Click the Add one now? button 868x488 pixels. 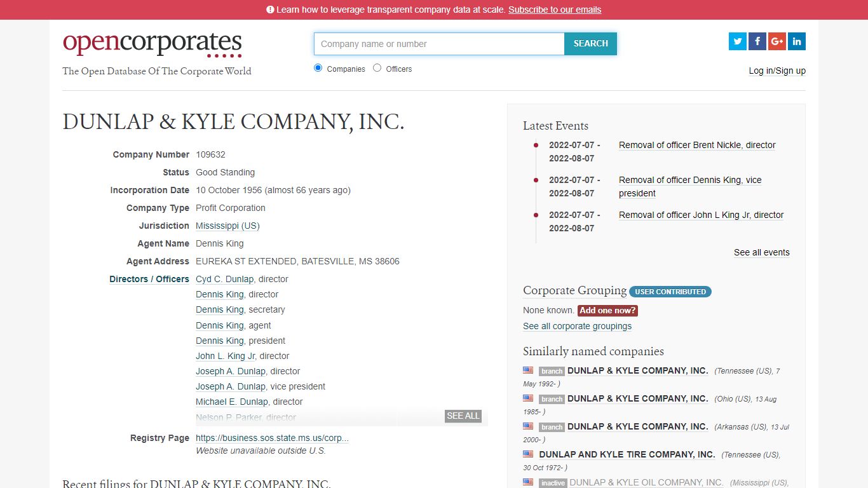click(607, 311)
